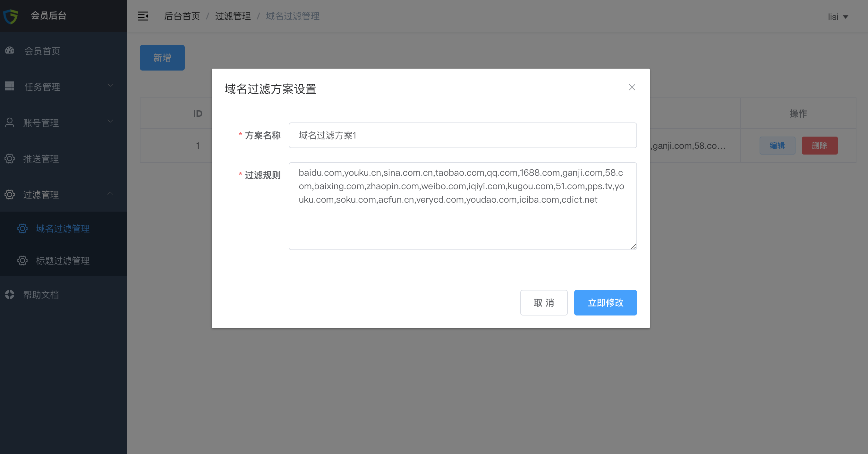
Task: Click the grid icon beside 任务管理
Action: coord(10,86)
